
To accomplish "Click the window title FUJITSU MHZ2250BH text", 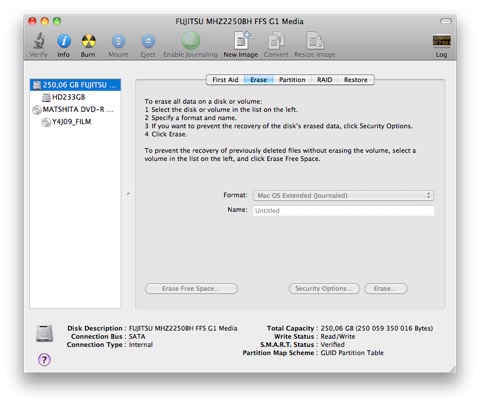I will tap(239, 21).
